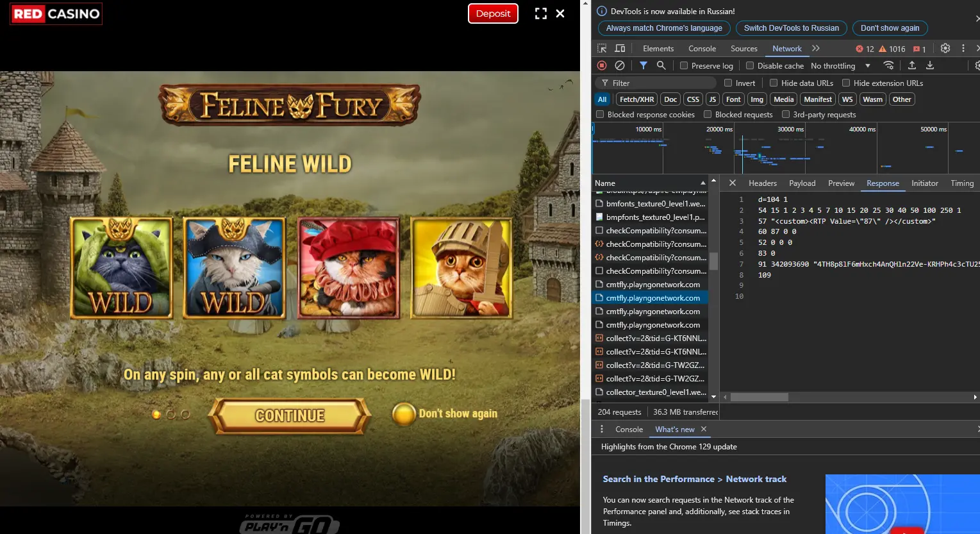The height and width of the screenshot is (534, 980).
Task: Expand more DevTools tabs chevron
Action: (x=816, y=48)
